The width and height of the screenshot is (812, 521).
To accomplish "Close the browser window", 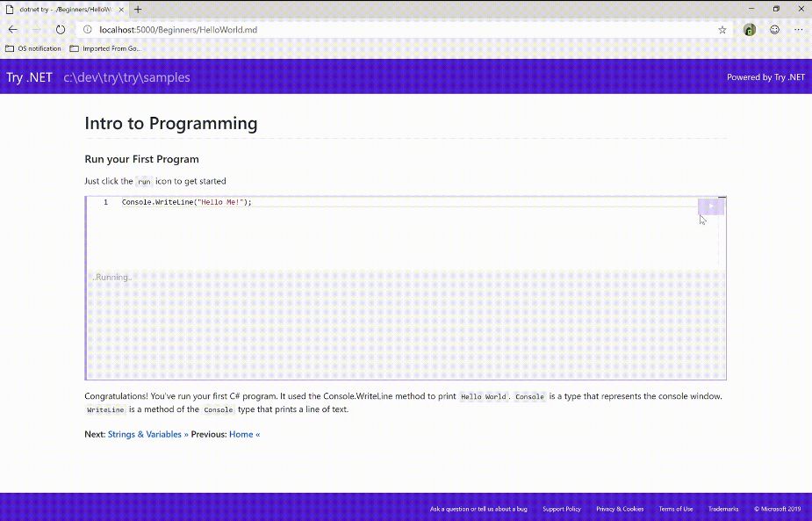I will 800,9.
